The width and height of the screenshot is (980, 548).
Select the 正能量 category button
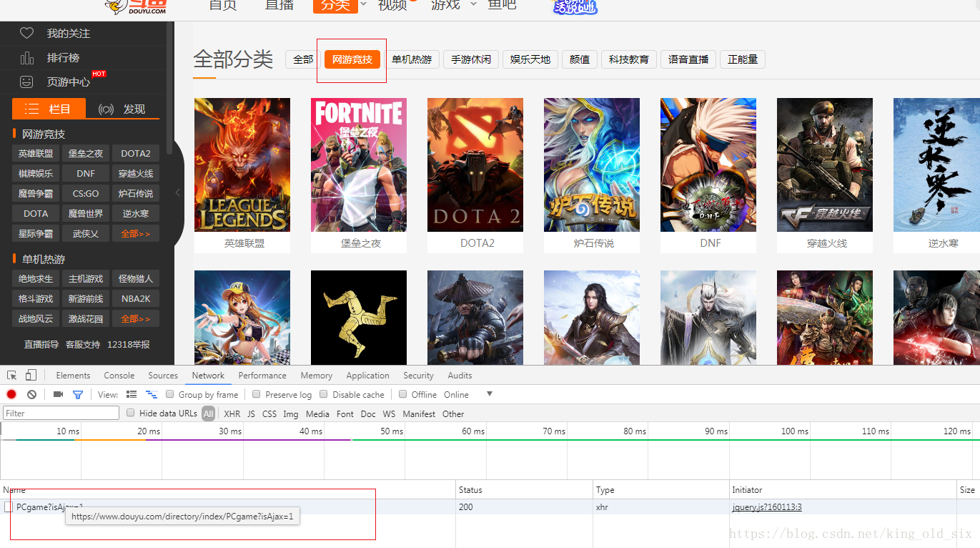pyautogui.click(x=743, y=59)
